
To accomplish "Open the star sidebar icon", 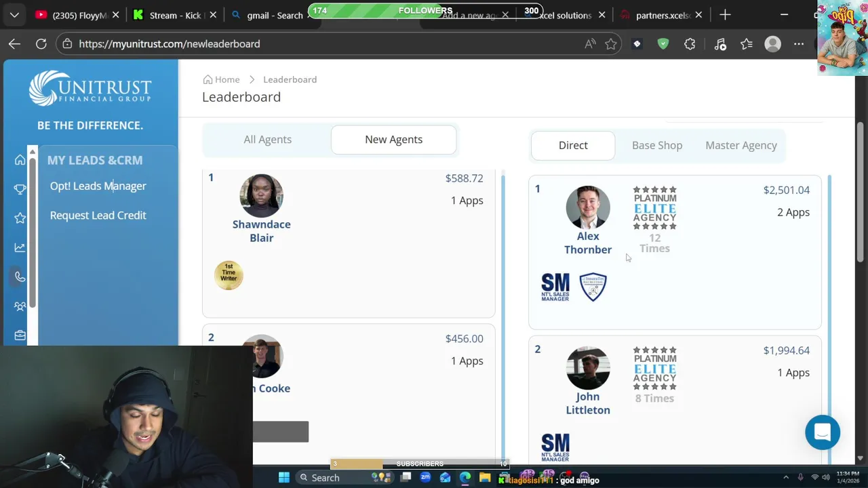I will pyautogui.click(x=20, y=218).
